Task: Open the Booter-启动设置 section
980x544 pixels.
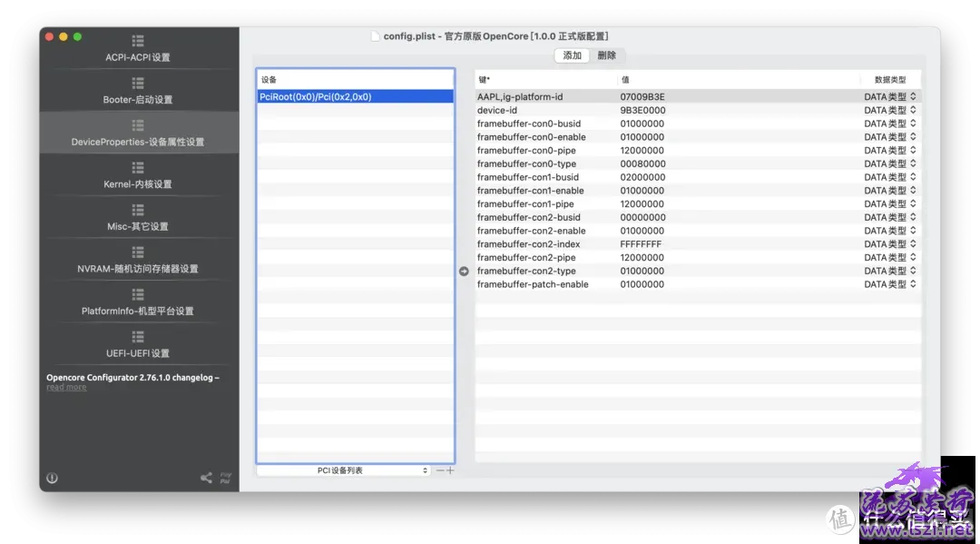Action: pyautogui.click(x=138, y=92)
